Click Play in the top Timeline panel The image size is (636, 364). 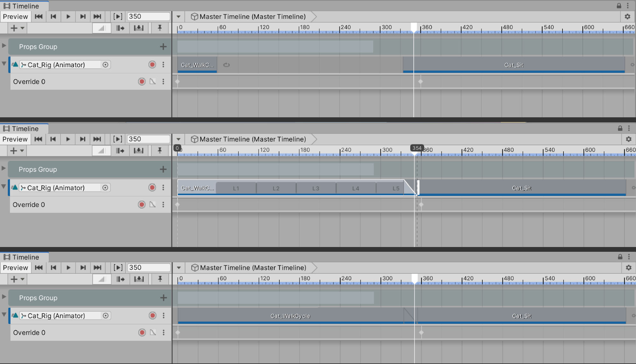click(68, 17)
